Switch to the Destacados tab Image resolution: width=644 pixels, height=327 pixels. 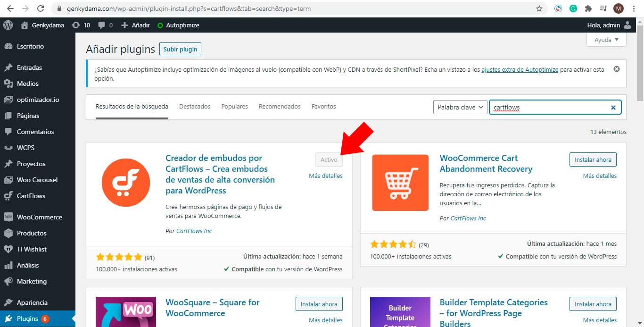point(195,107)
